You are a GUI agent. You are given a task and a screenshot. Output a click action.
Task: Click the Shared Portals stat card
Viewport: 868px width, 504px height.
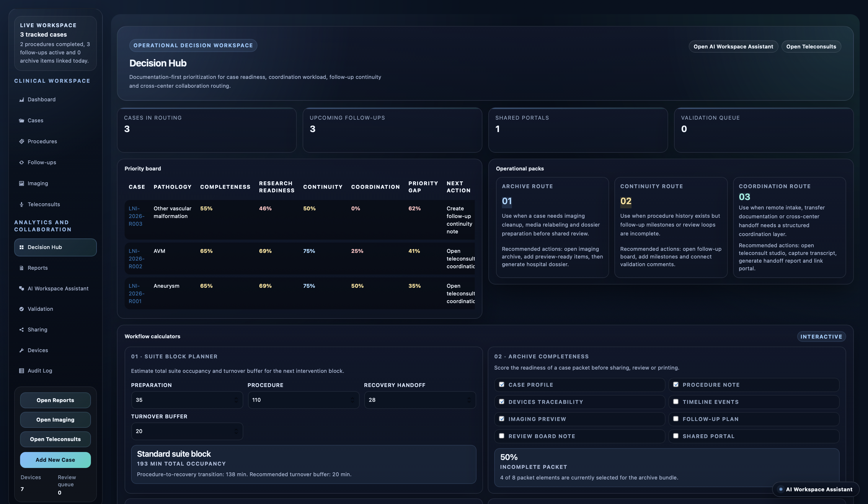(x=578, y=130)
